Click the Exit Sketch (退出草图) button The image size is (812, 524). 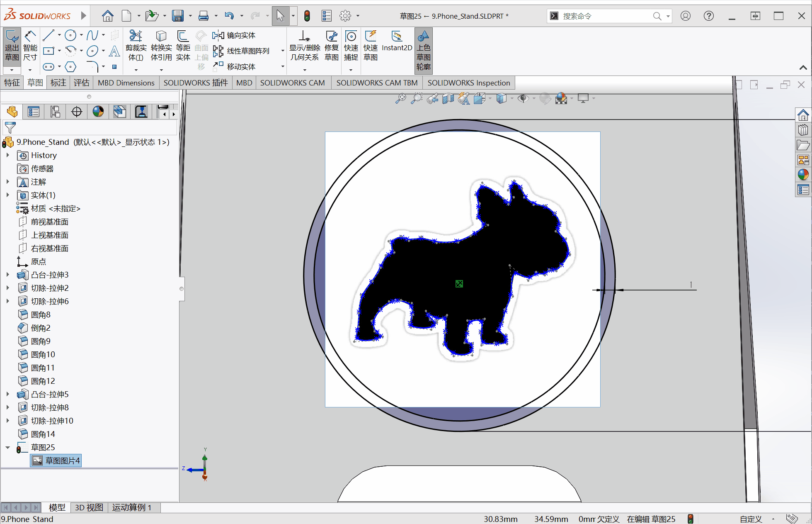point(12,46)
